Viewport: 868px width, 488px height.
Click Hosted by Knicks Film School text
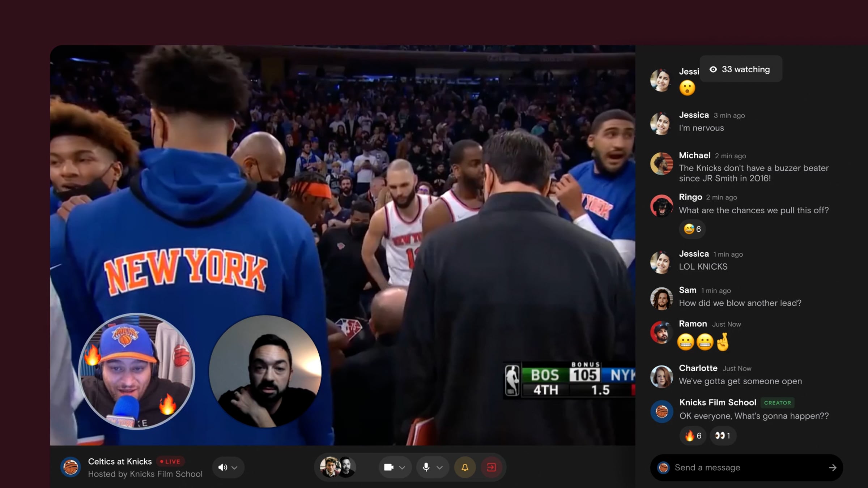click(x=145, y=474)
